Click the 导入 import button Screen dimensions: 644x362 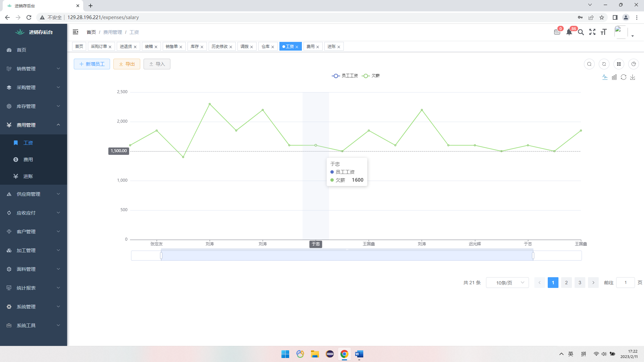(x=157, y=64)
